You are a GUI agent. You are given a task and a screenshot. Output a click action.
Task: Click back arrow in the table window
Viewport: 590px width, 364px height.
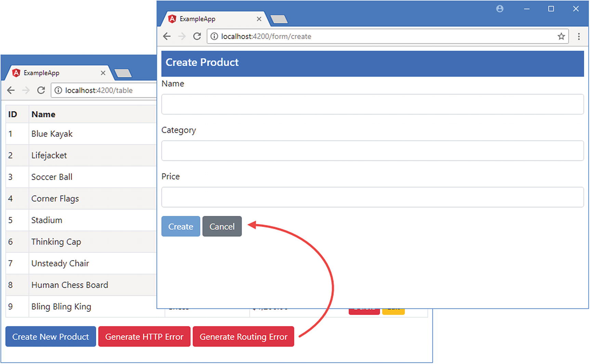tap(11, 90)
